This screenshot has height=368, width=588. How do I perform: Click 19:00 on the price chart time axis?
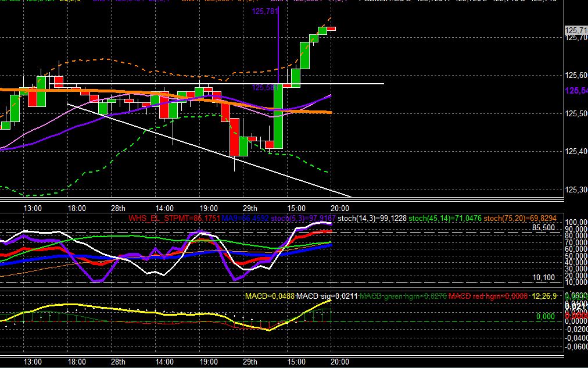pos(208,209)
